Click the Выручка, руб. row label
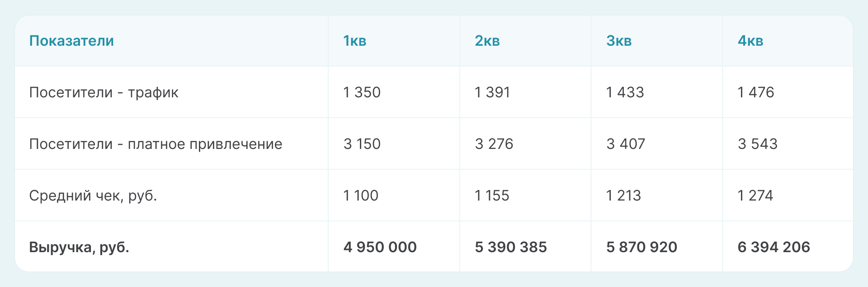The image size is (868, 287). (x=79, y=247)
